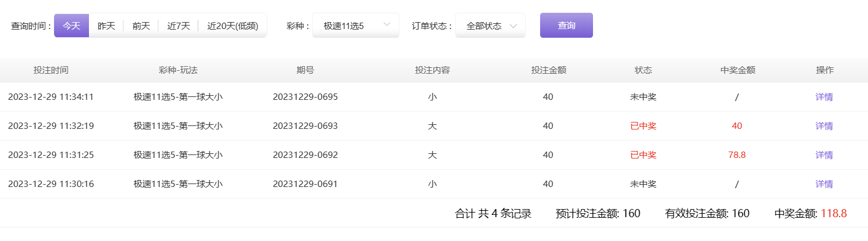This screenshot has width=868, height=241.
Task: Open the 极速11选5 lottery type dropdown
Action: pos(356,26)
